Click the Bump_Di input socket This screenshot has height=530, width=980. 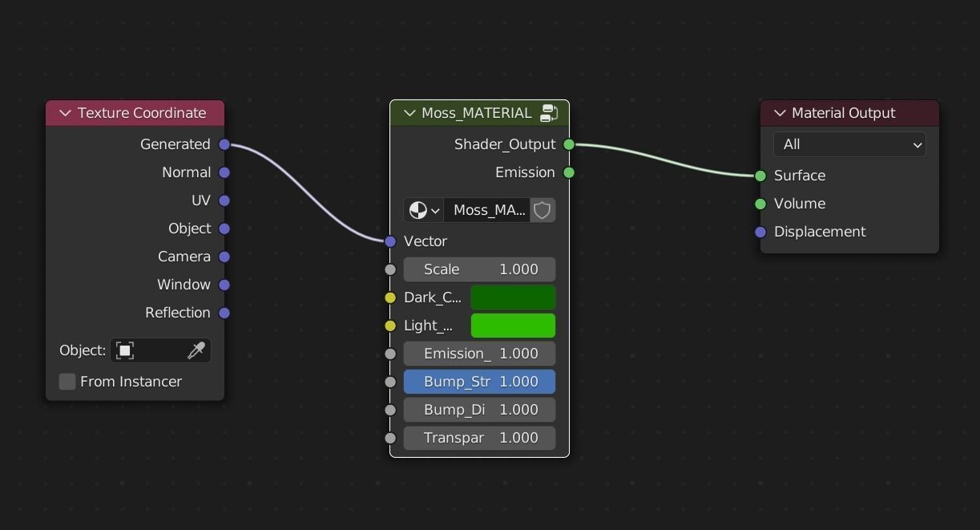[390, 410]
